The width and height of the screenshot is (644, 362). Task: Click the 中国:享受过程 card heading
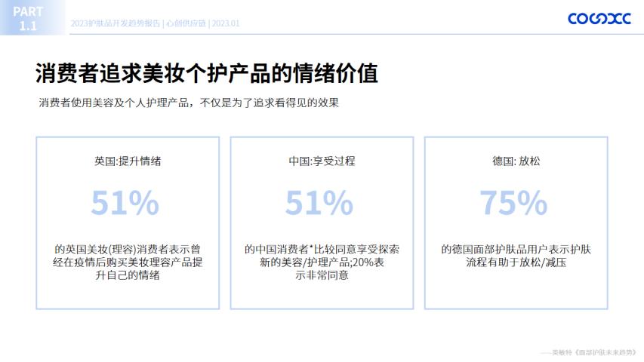point(322,161)
